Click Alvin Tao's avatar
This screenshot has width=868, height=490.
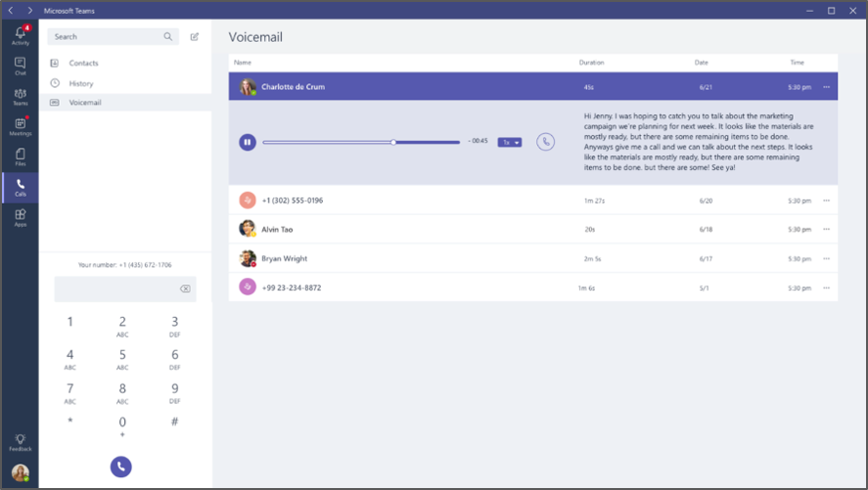248,229
